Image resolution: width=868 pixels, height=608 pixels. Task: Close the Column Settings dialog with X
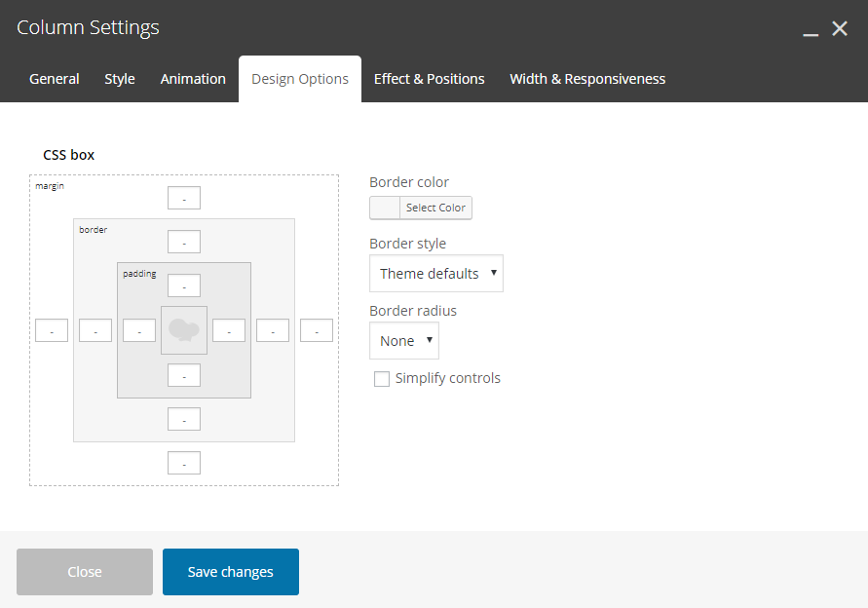pos(840,29)
